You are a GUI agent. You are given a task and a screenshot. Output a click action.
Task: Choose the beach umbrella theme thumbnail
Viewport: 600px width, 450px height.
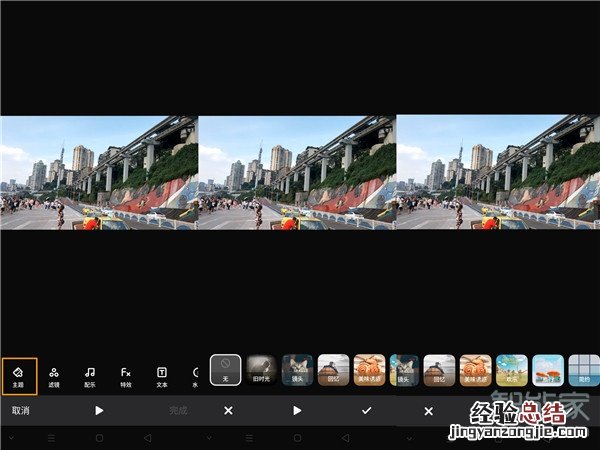[x=548, y=370]
